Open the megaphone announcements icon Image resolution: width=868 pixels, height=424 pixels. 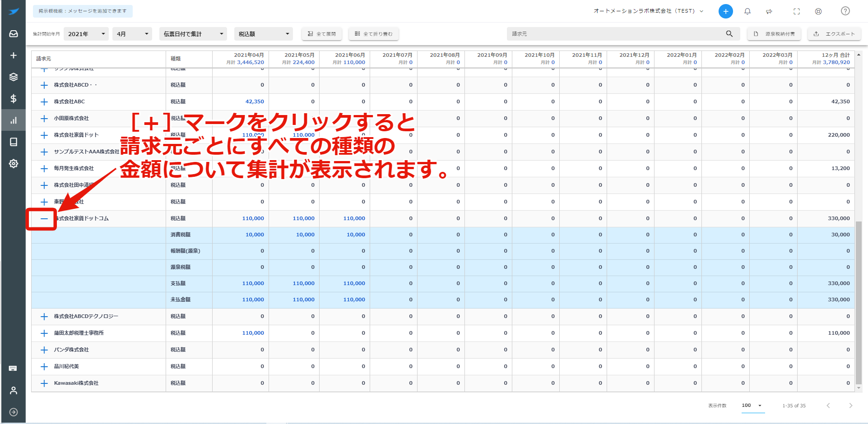tap(769, 11)
